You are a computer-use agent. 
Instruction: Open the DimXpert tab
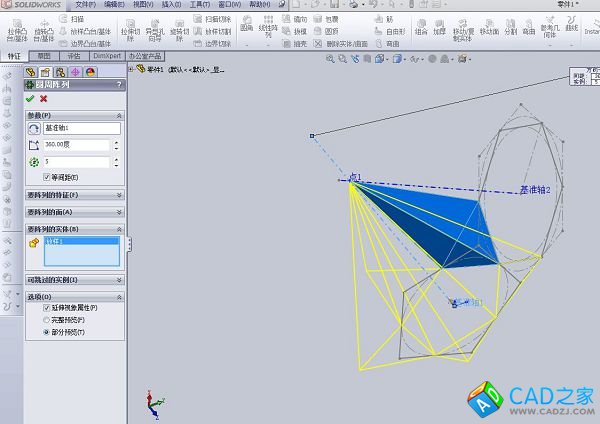[x=107, y=57]
